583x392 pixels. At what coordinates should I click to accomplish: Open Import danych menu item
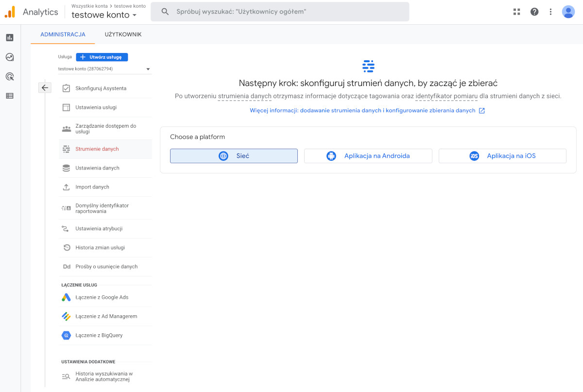pos(105,187)
